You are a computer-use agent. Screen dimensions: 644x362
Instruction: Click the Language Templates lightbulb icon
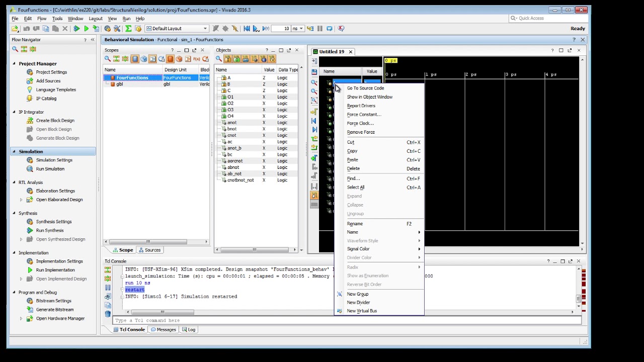[x=30, y=89]
